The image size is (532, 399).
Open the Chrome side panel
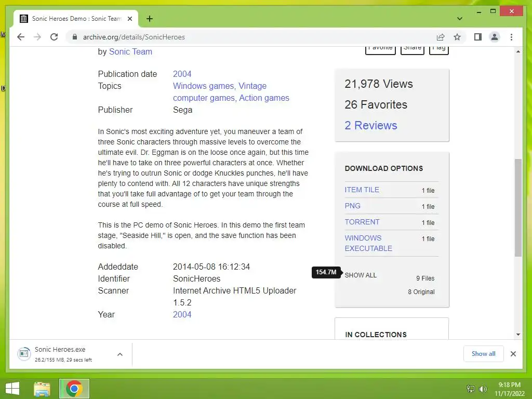[x=478, y=37]
